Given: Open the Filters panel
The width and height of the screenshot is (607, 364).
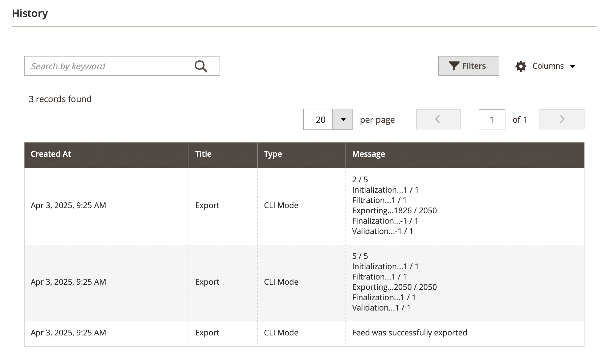Looking at the screenshot, I should (468, 66).
